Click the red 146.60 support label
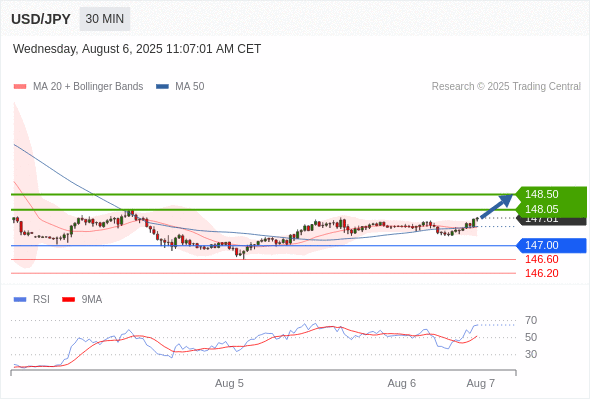Image resolution: width=590 pixels, height=400 pixels. coord(541,259)
